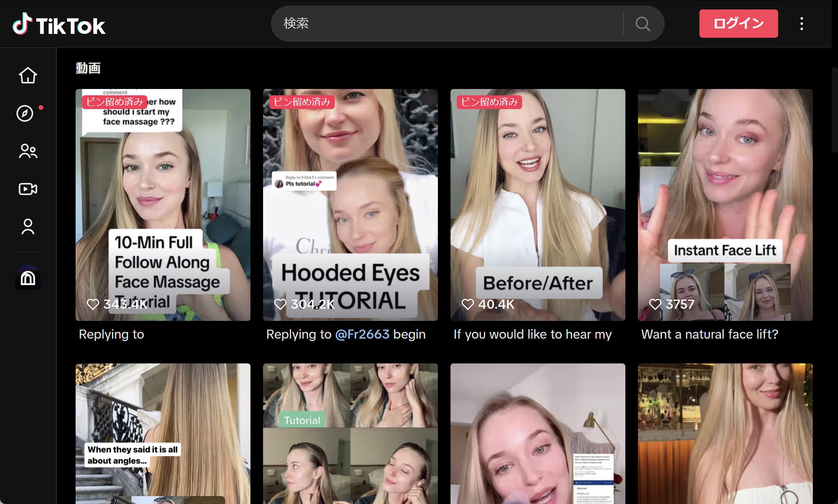The width and height of the screenshot is (838, 504).
Task: Click heart icon beside 304.2K likes
Action: click(x=280, y=304)
